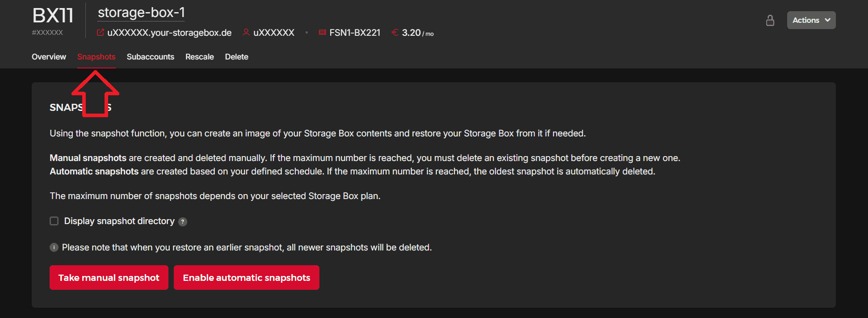The width and height of the screenshot is (868, 318).
Task: Open the Delete tab
Action: click(236, 57)
